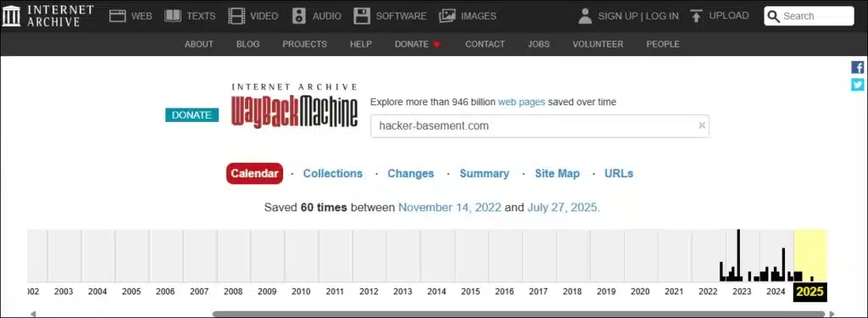The width and height of the screenshot is (868, 318).
Task: Switch to the Collections tab
Action: [x=332, y=173]
